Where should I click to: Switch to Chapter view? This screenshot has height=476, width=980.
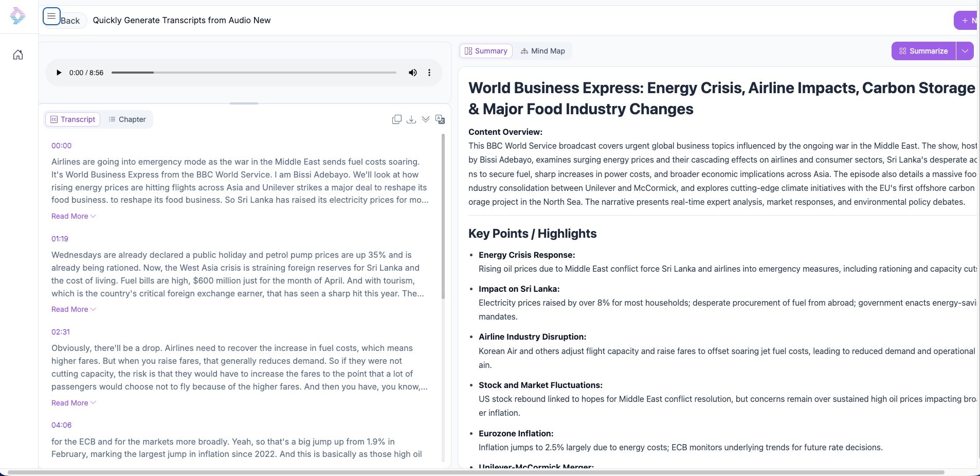click(x=128, y=119)
